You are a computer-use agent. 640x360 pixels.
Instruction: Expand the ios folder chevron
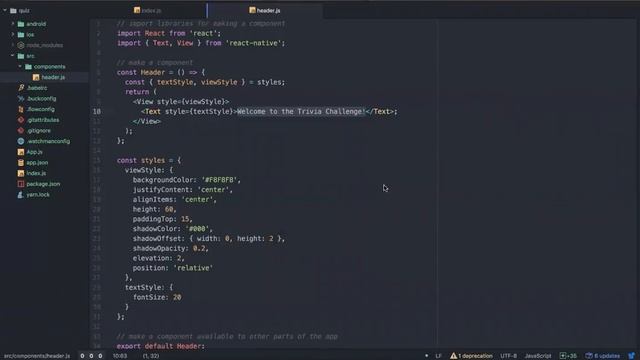13,35
